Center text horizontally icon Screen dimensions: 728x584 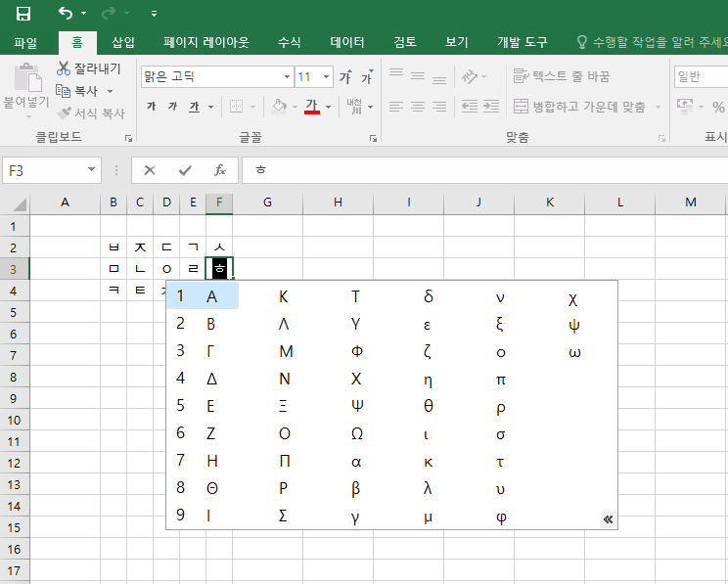(418, 107)
